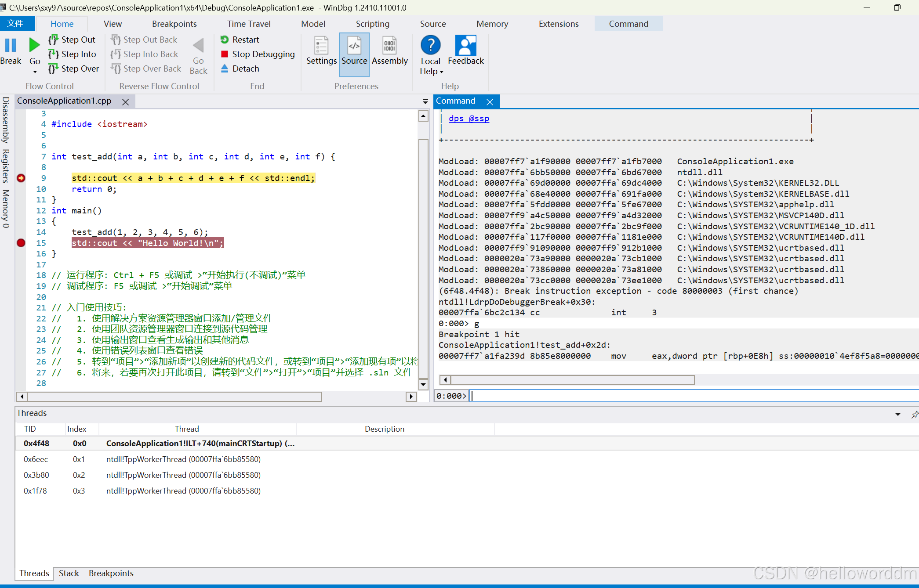Image resolution: width=919 pixels, height=588 pixels.
Task: Toggle breakpoint marker on line 15
Action: [x=21, y=243]
